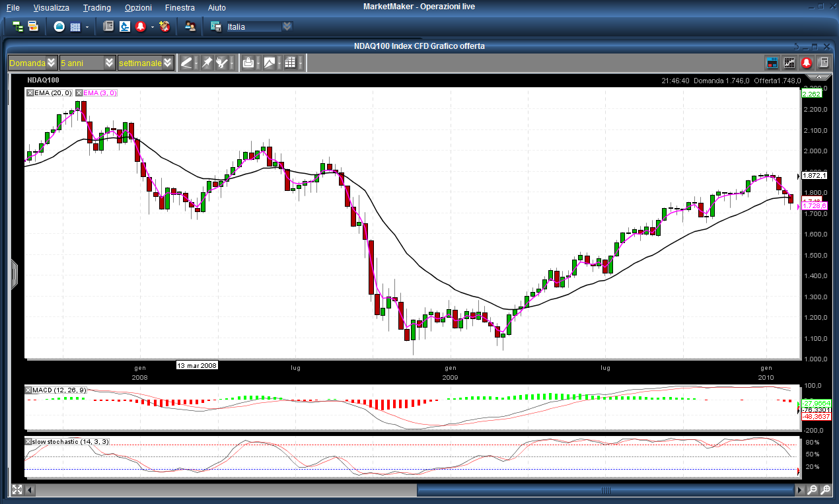Click the red alarm bell in main toolbar
839x504 pixels.
click(x=140, y=26)
